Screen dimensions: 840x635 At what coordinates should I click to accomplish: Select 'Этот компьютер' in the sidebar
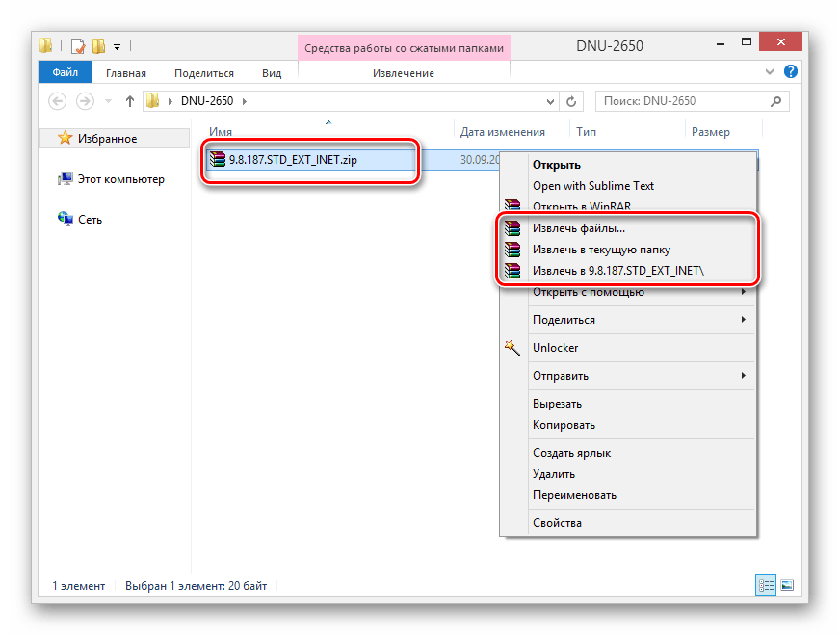pos(120,179)
